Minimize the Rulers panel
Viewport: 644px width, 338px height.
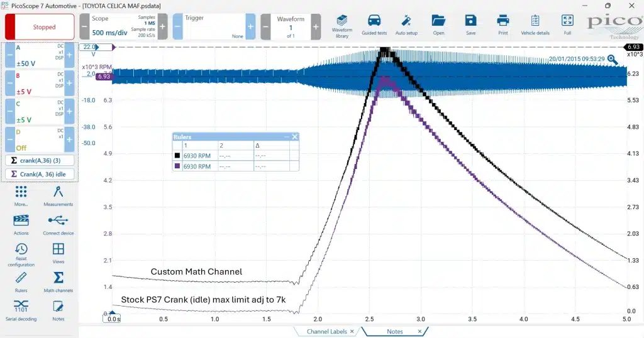point(287,136)
